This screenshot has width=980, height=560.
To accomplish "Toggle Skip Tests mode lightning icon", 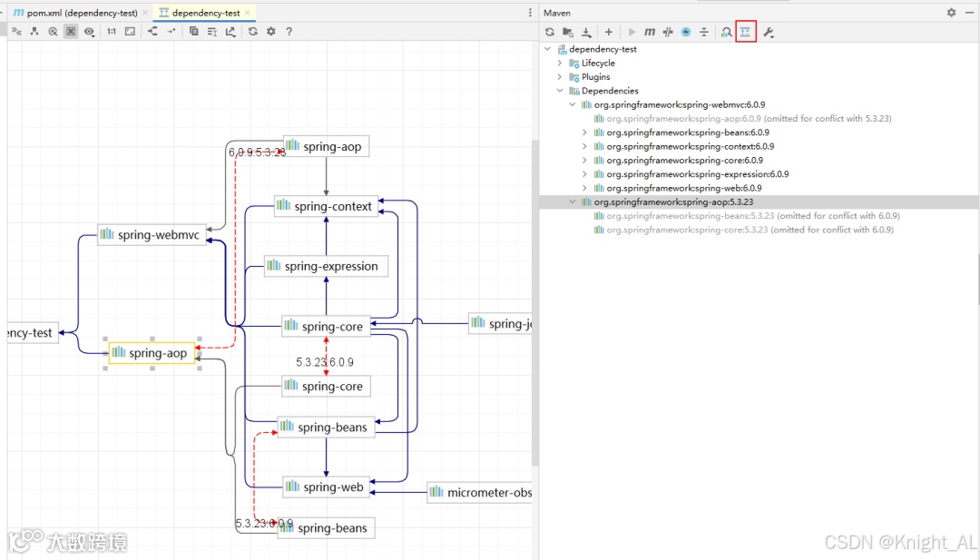I will point(686,32).
